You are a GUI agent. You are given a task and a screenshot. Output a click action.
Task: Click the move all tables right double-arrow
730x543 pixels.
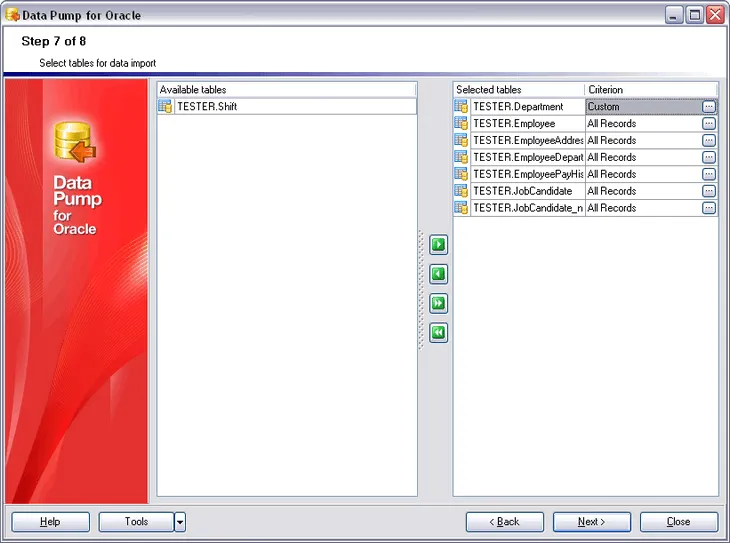(x=438, y=303)
